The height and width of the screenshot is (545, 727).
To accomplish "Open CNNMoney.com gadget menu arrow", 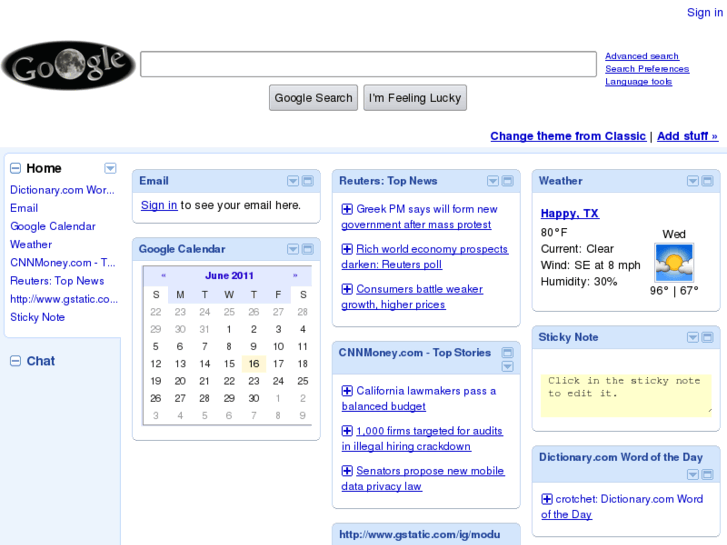I will click(x=508, y=366).
